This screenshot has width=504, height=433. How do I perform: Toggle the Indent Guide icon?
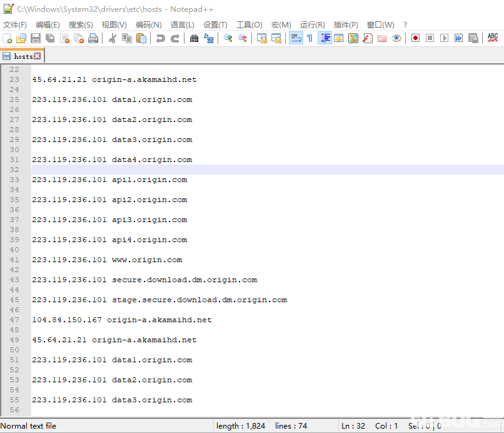[x=325, y=38]
